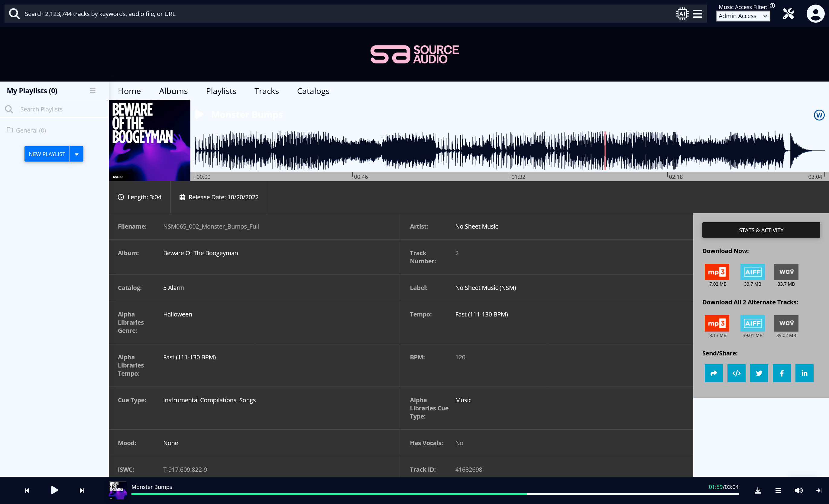Screen dimensions: 829x504
Task: Go to the Home tab
Action: [x=129, y=91]
